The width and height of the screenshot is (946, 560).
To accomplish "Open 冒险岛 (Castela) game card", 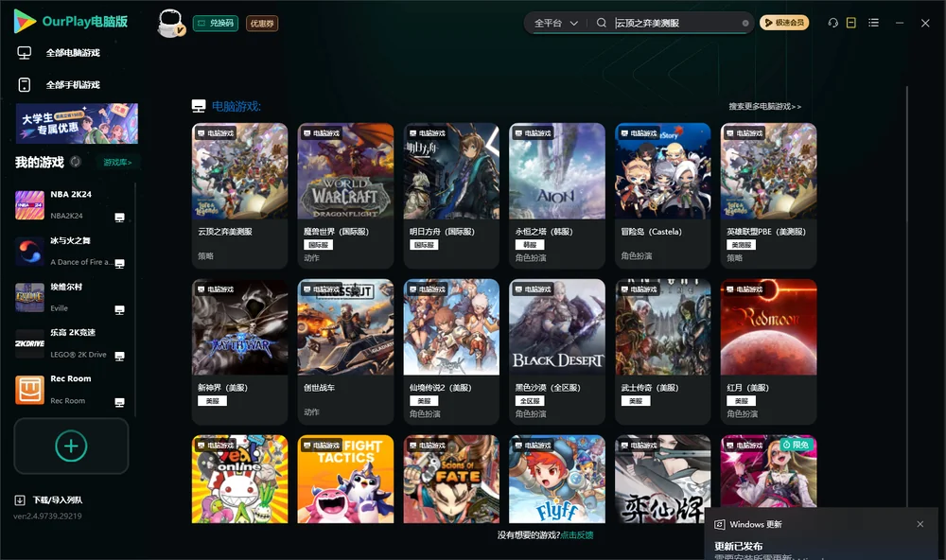I will [x=662, y=196].
